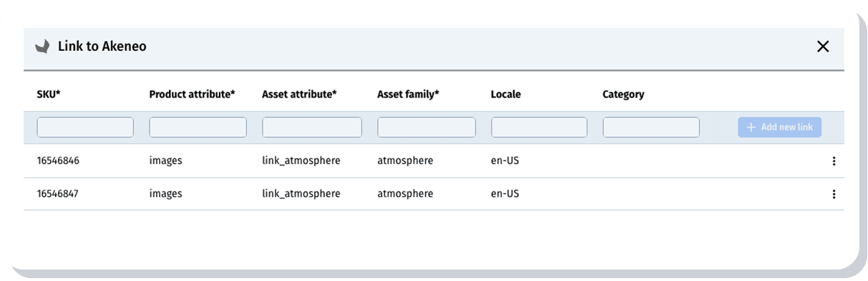Screen dimensions: 868x281
Task: Select the SKU column header
Action: click(x=49, y=95)
